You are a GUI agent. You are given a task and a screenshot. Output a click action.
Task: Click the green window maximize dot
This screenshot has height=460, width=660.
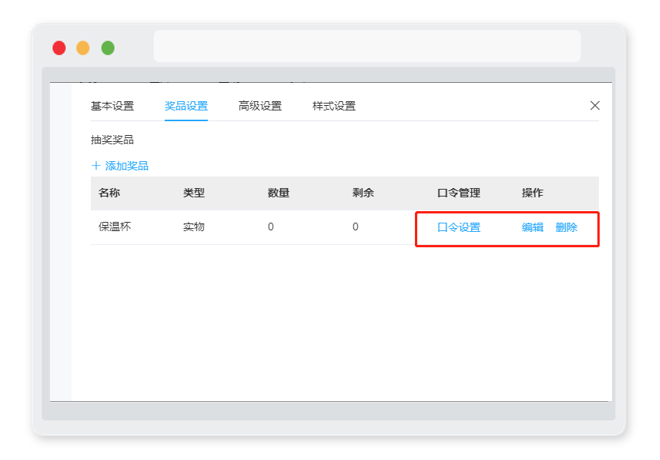click(x=108, y=48)
